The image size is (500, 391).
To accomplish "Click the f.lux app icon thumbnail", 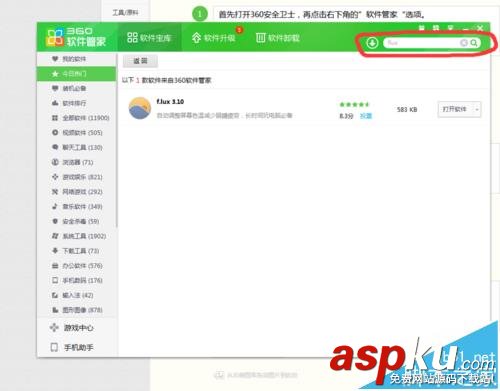I will [x=140, y=108].
